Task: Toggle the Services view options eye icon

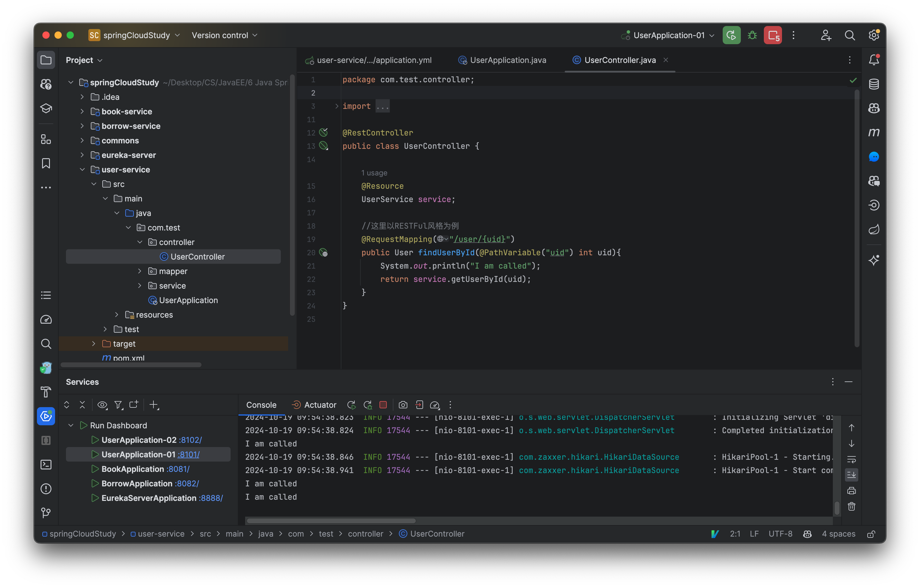Action: (102, 405)
